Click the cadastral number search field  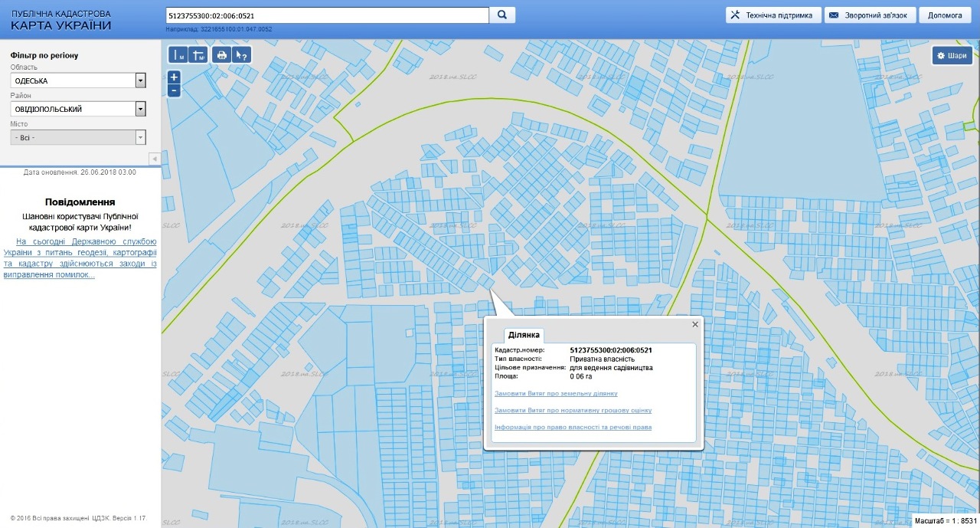(x=327, y=15)
